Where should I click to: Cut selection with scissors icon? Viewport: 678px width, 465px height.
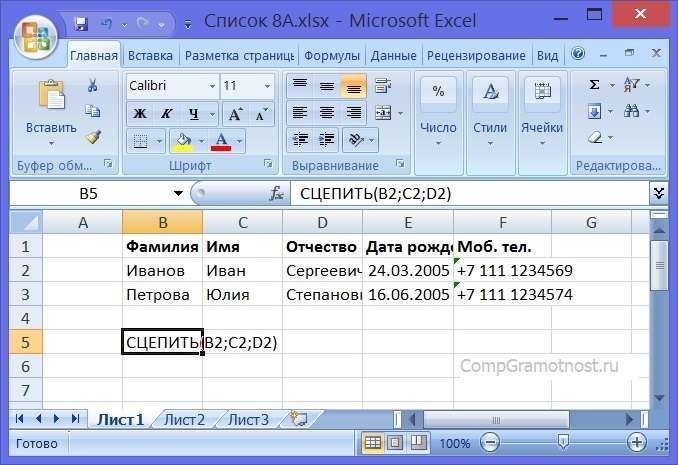pos(92,85)
